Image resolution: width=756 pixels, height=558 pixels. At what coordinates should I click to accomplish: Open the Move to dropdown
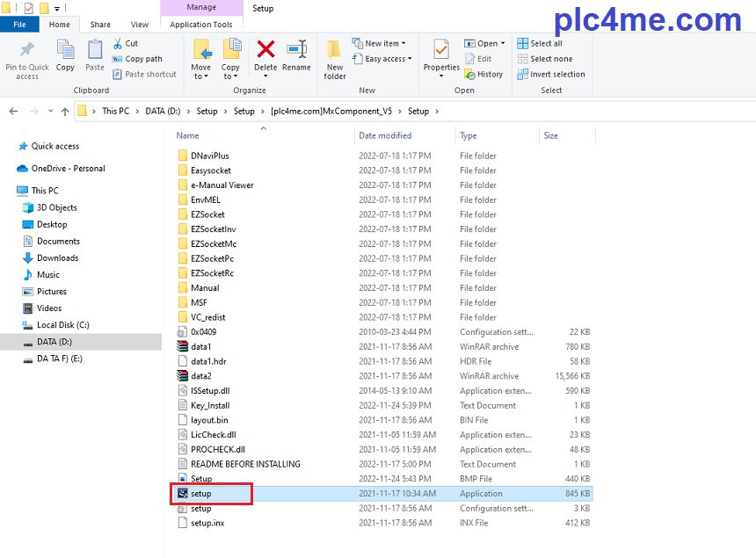point(200,58)
